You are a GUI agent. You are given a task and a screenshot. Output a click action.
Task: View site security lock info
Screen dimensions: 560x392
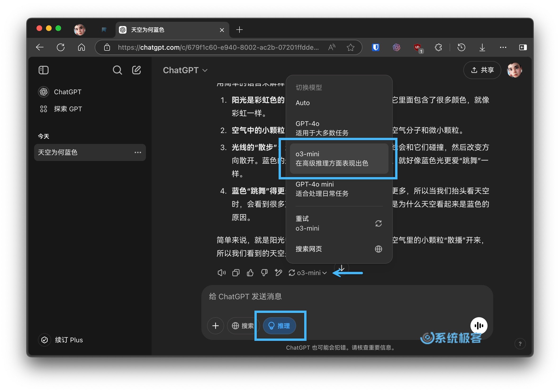pos(107,47)
